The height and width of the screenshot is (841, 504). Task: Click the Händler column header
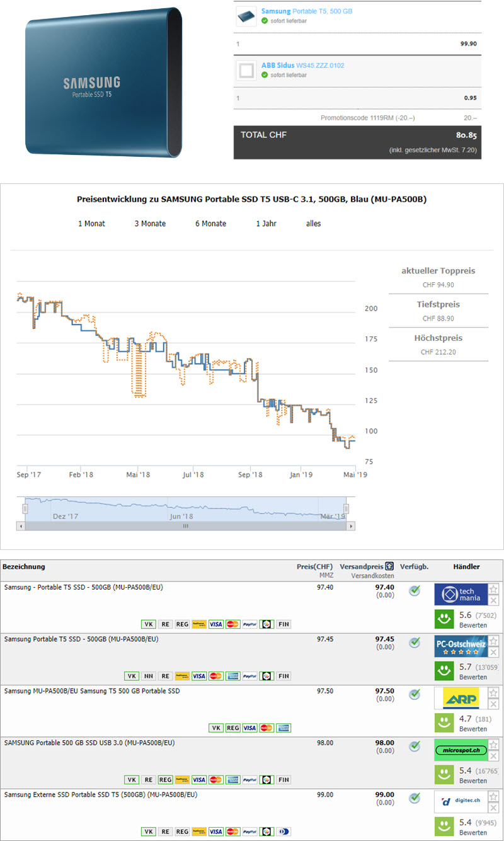(466, 567)
